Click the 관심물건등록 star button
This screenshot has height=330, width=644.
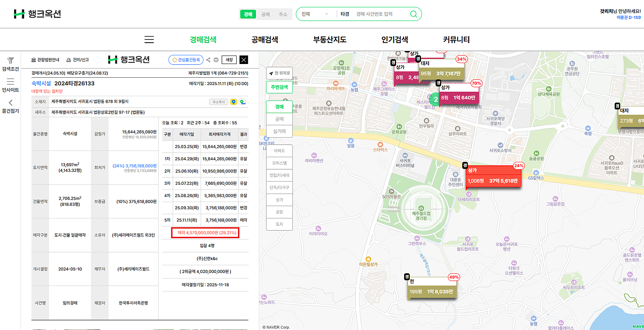(186, 60)
